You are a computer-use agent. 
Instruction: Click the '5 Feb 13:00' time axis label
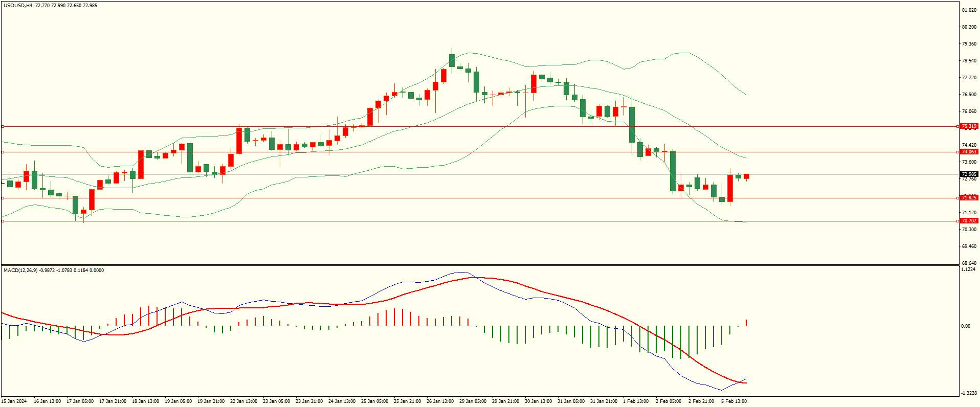pos(734,401)
